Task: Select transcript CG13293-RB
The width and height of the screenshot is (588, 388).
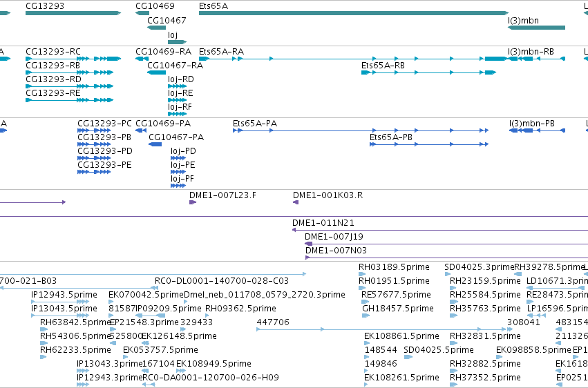Action: tap(69, 72)
